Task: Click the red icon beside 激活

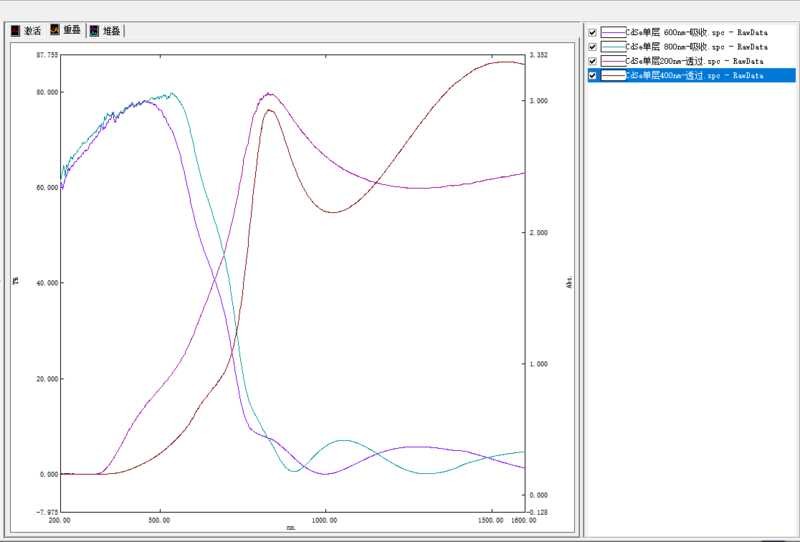Action: (16, 31)
